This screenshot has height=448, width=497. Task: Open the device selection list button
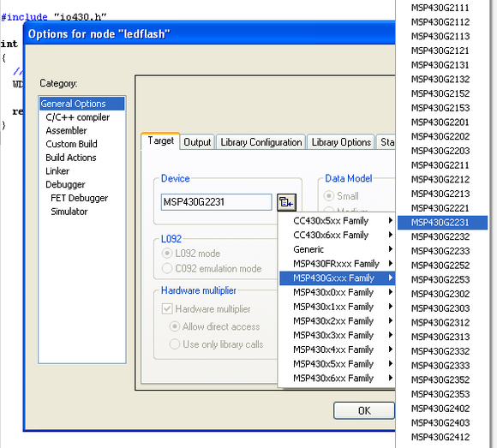click(286, 202)
